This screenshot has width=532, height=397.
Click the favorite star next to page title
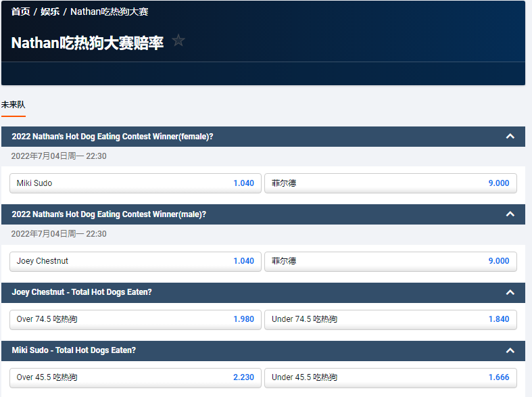point(178,41)
